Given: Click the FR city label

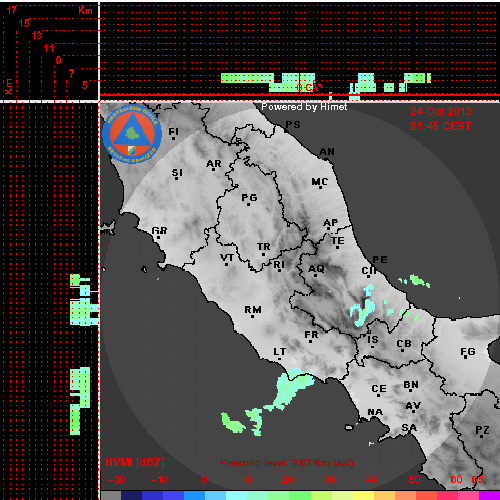Looking at the screenshot, I should coord(311,334).
